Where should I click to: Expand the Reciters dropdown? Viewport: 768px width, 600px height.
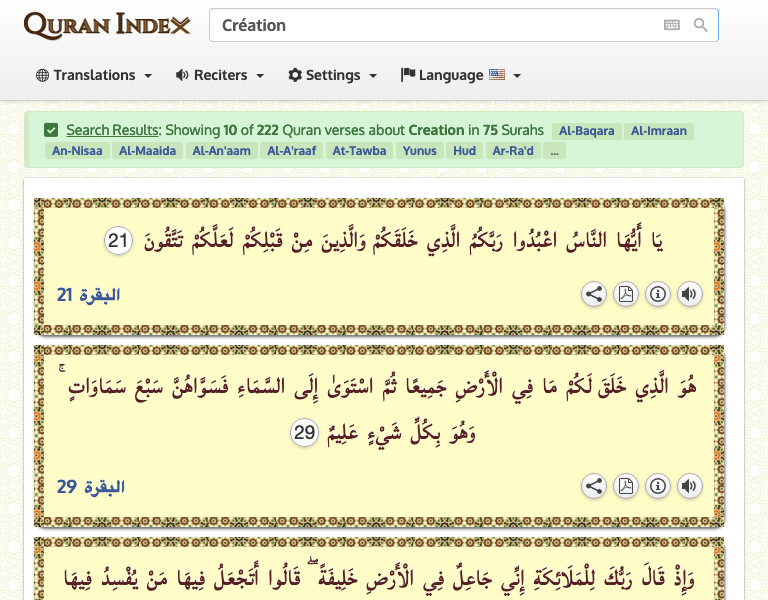coord(219,75)
